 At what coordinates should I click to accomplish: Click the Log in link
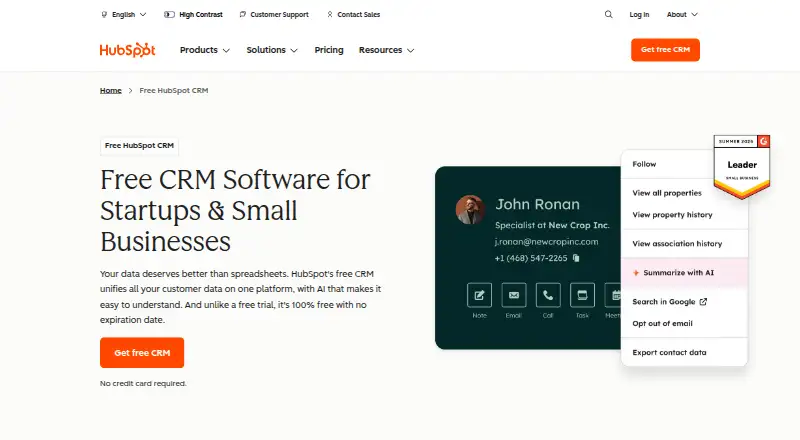(x=639, y=15)
